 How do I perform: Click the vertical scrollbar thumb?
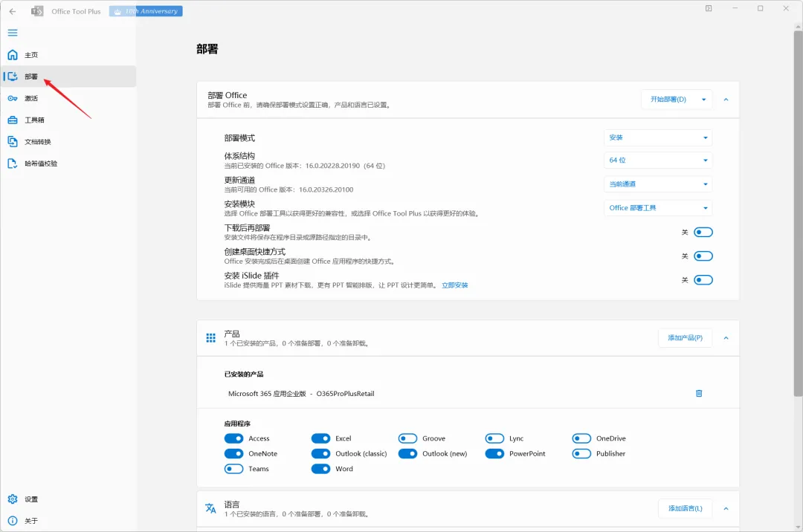pyautogui.click(x=798, y=213)
